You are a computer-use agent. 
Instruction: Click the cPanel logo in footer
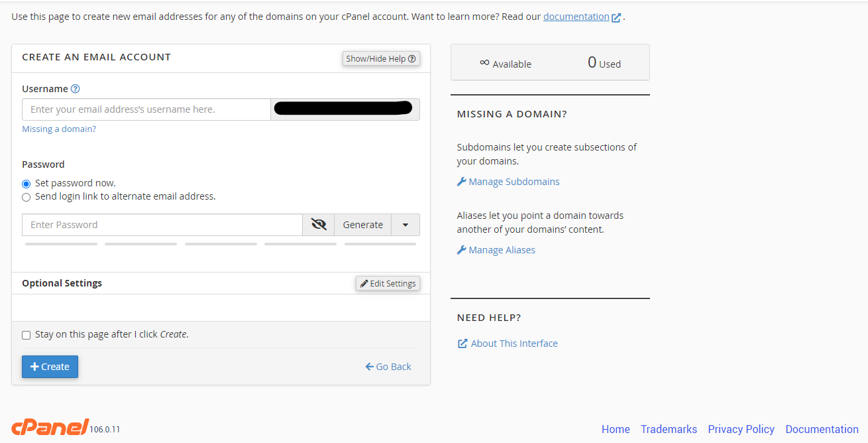click(x=50, y=427)
